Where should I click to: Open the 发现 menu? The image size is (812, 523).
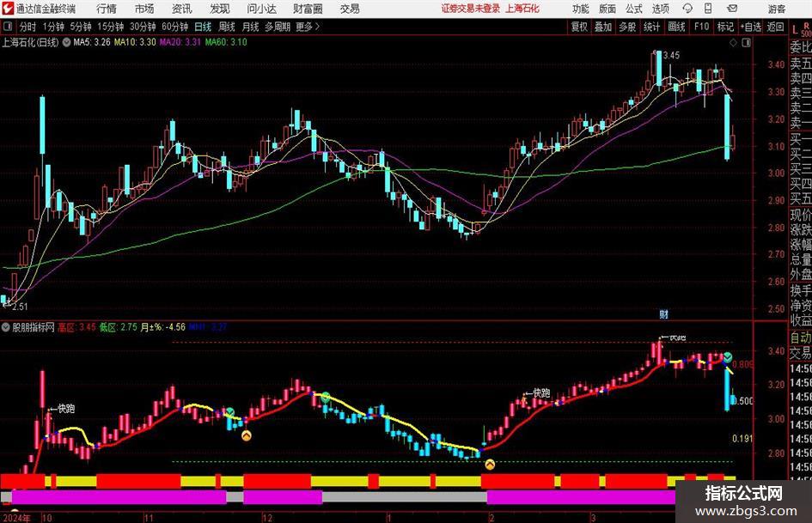[220, 9]
